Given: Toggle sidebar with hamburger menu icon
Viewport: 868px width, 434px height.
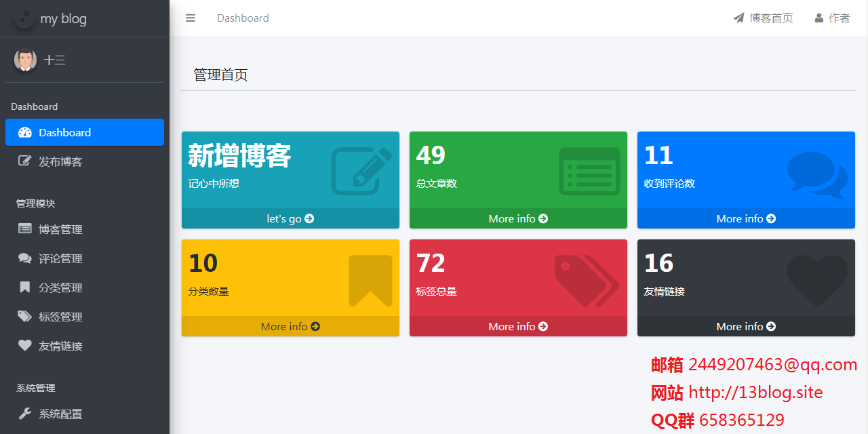Looking at the screenshot, I should point(191,18).
